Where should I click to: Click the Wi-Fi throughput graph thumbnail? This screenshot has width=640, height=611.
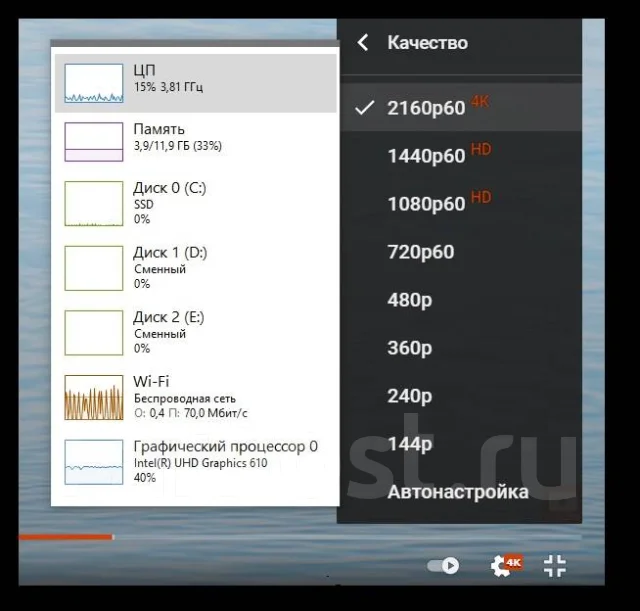(93, 397)
